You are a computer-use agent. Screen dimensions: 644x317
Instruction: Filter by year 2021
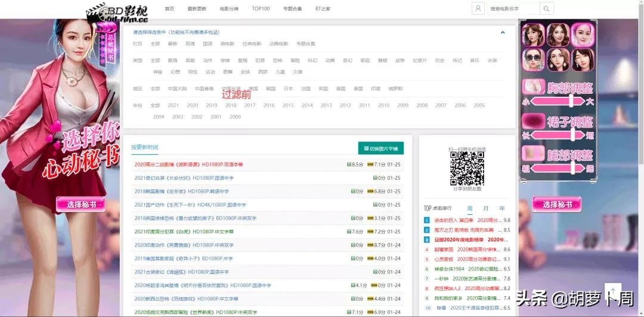(x=174, y=105)
